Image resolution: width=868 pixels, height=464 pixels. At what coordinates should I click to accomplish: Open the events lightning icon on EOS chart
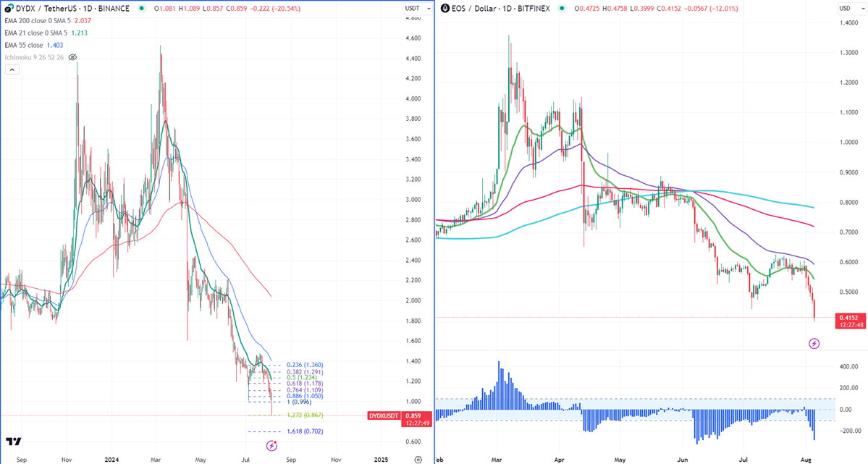814,344
